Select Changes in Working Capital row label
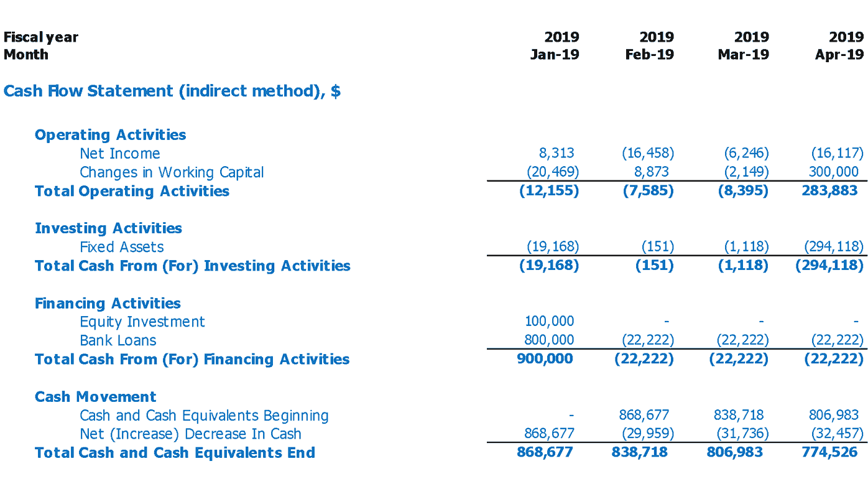 172,172
